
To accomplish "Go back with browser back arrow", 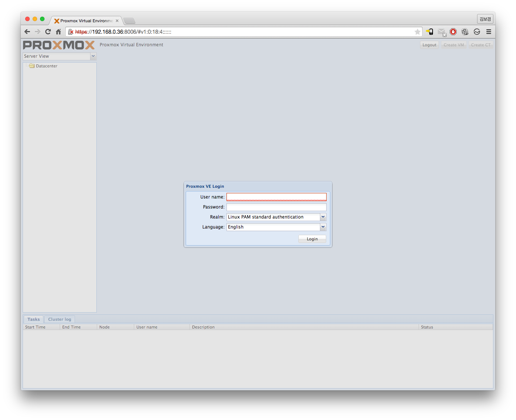I will [x=27, y=32].
